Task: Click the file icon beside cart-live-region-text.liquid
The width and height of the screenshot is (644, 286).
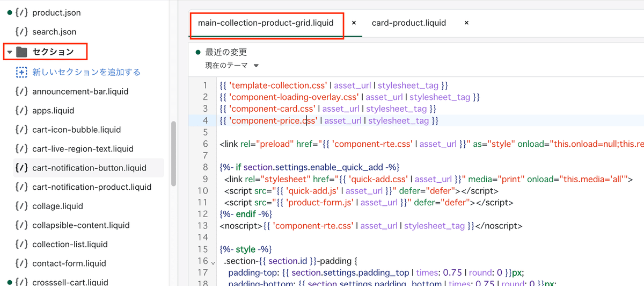Action: pyautogui.click(x=21, y=149)
